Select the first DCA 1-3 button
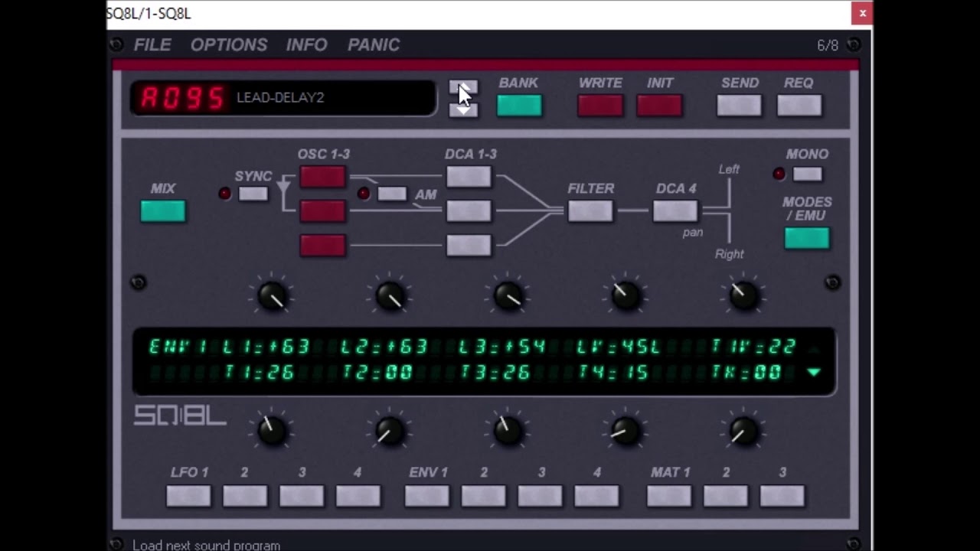The height and width of the screenshot is (551, 980). pyautogui.click(x=469, y=177)
